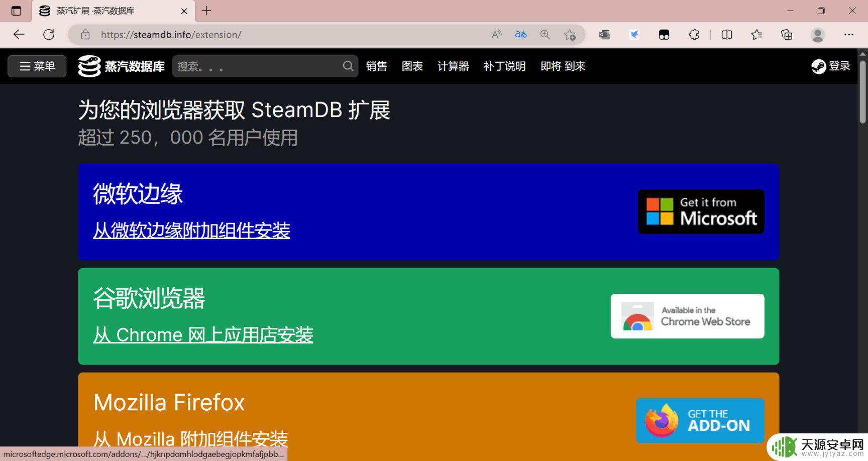Image resolution: width=868 pixels, height=461 pixels.
Task: Open the 即将 到来 nav item
Action: pyautogui.click(x=563, y=66)
